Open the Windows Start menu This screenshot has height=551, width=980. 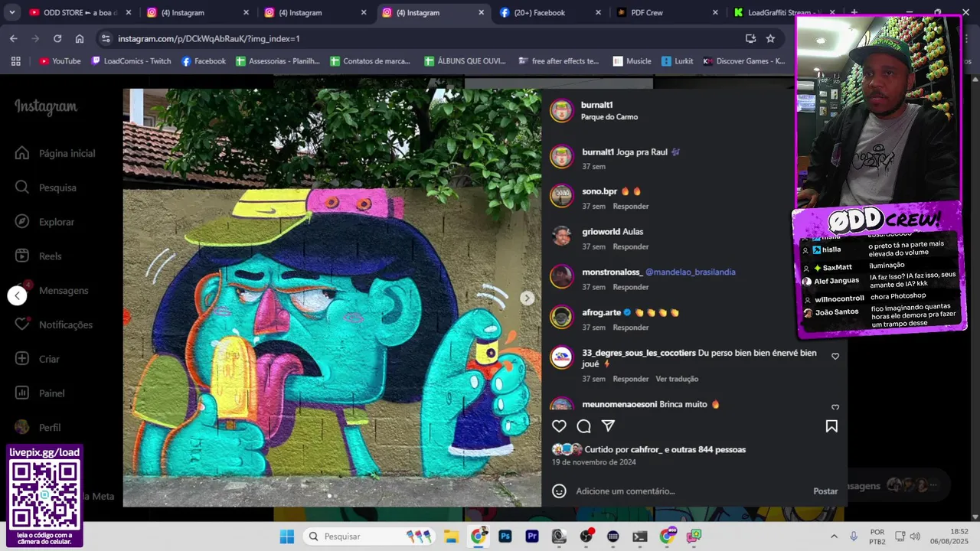pos(286,536)
